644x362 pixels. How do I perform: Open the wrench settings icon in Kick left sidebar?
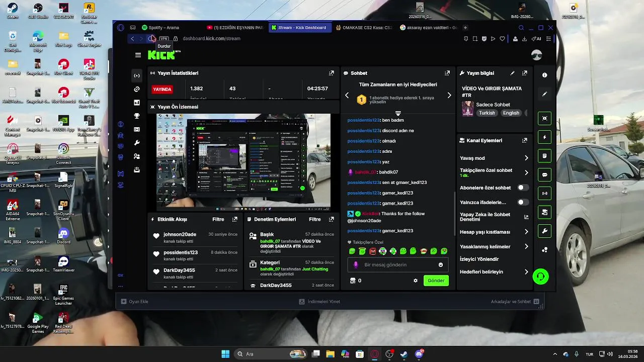136,143
